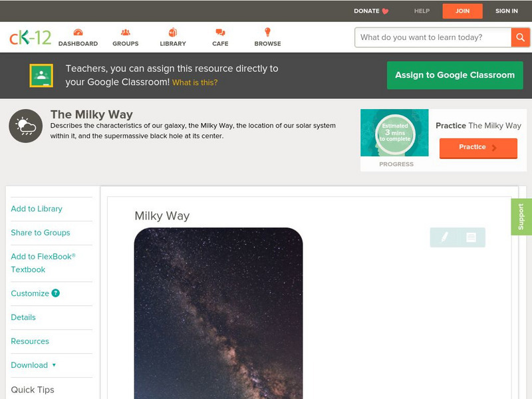This screenshot has width=532, height=399.
Task: Click the DONATE link
Action: (x=366, y=11)
